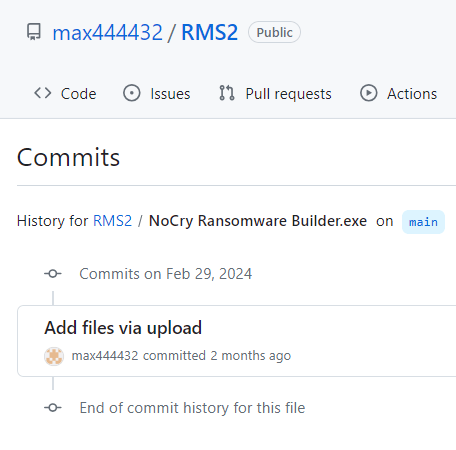Screen dimensions: 456x450
Task: Open the 'Add files via upload' commit
Action: 123,328
